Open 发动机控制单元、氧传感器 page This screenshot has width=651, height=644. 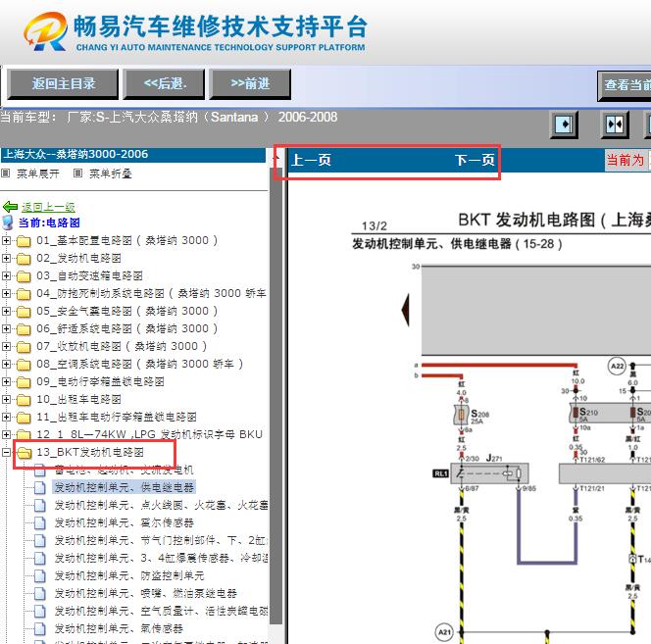tap(119, 628)
